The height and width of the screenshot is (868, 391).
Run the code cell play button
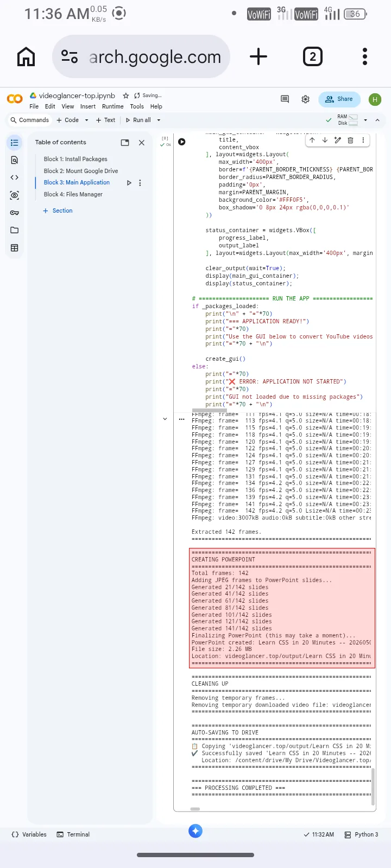coord(182,142)
